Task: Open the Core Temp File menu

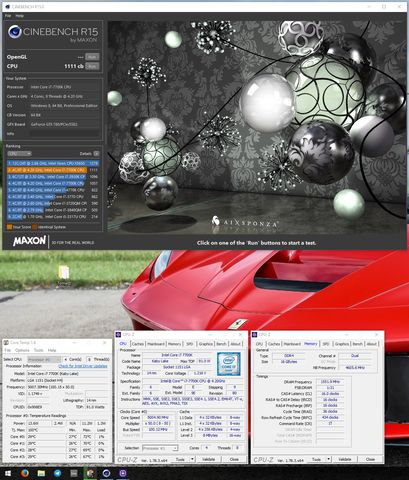Action: tap(8, 350)
